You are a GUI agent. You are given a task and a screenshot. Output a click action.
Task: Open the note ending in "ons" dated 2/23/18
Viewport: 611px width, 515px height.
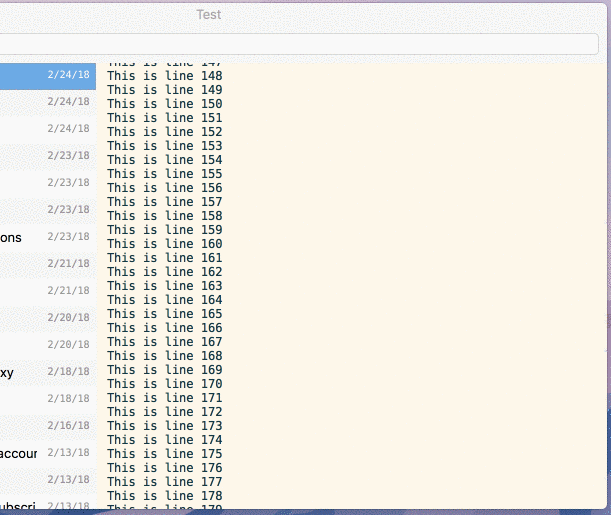48,237
